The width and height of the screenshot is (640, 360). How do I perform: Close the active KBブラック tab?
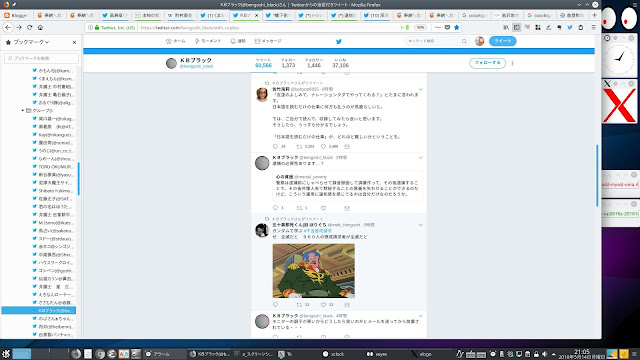click(x=256, y=15)
